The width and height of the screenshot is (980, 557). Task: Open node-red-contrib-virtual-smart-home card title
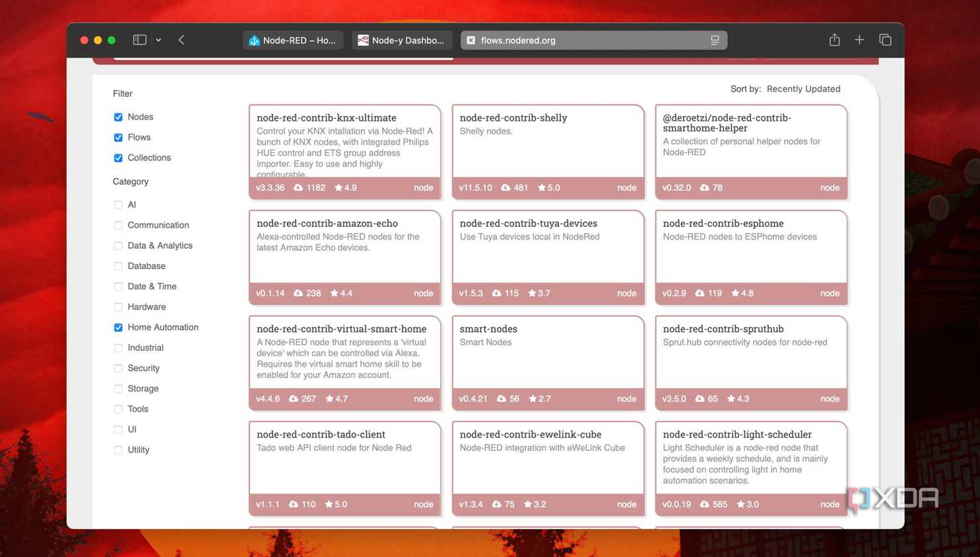point(341,329)
